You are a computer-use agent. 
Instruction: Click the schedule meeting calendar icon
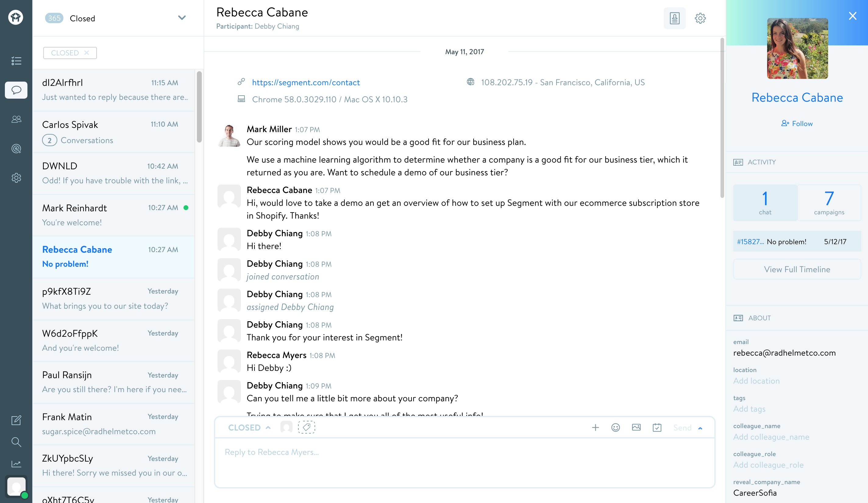(657, 428)
